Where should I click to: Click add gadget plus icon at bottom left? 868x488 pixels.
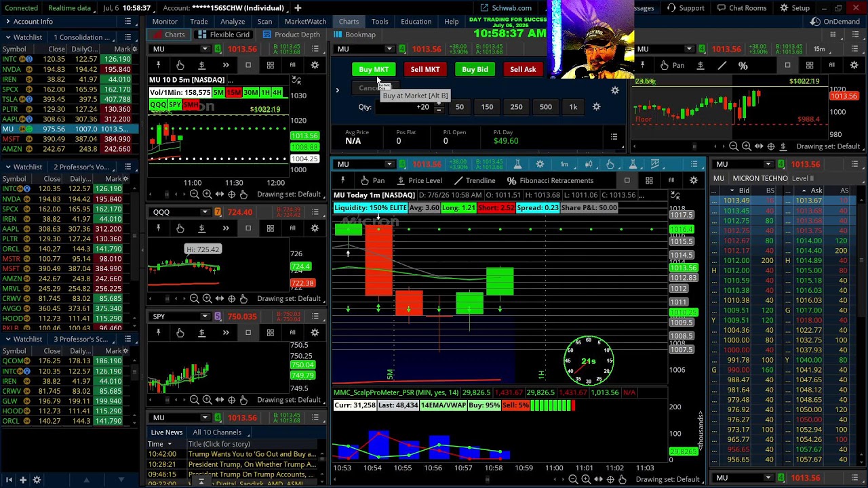pyautogui.click(x=22, y=480)
